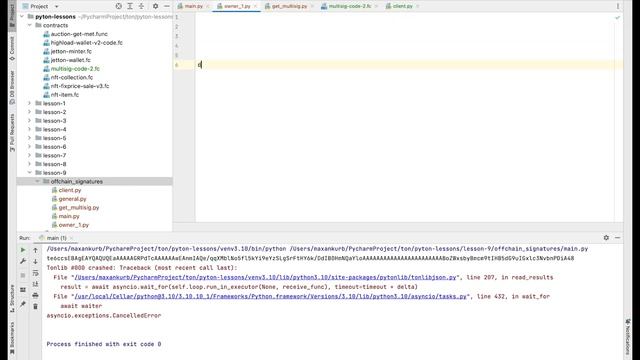This screenshot has width=640, height=360.
Task: Hide the Run panel with minus icon
Action: click(618, 238)
